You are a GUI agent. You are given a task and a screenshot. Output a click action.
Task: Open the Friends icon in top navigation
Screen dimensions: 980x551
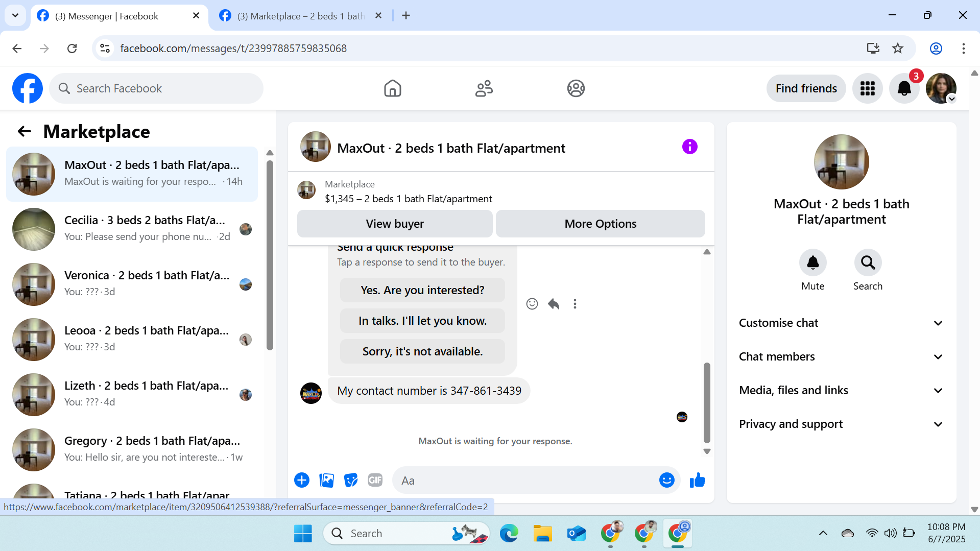click(x=484, y=88)
